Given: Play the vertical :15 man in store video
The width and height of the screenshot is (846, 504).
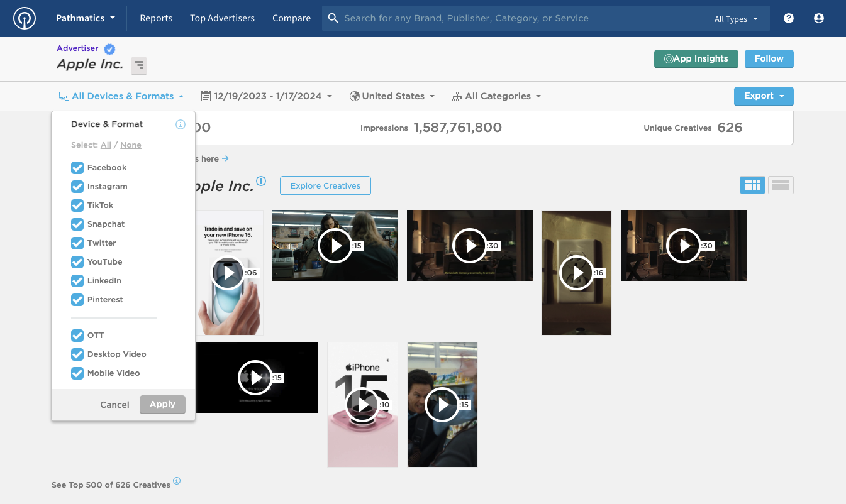Looking at the screenshot, I should tap(442, 405).
